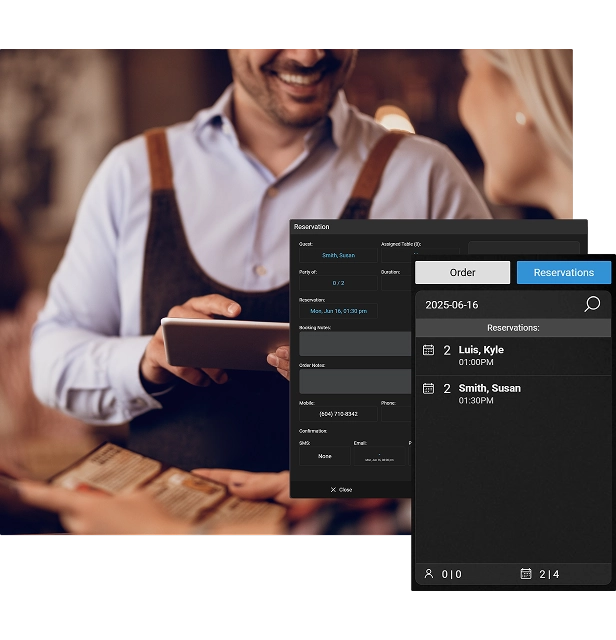616x640 pixels.
Task: Click the Reservation date and time field
Action: pyautogui.click(x=338, y=311)
